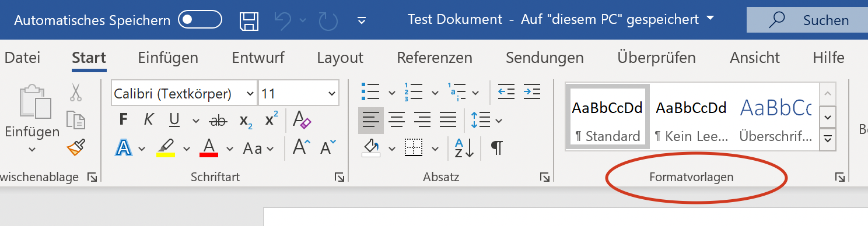The width and height of the screenshot is (868, 226).
Task: Click the borders icon
Action: [414, 148]
